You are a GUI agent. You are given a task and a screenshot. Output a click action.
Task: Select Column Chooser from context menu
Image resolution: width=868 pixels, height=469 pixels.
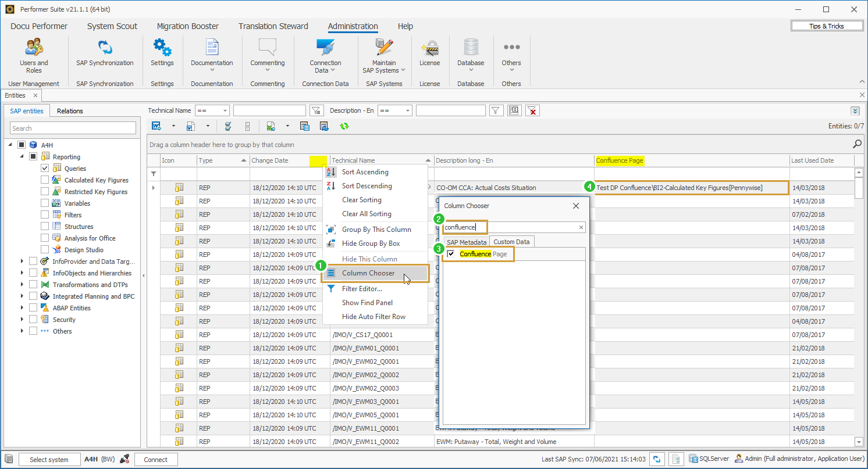tap(368, 273)
